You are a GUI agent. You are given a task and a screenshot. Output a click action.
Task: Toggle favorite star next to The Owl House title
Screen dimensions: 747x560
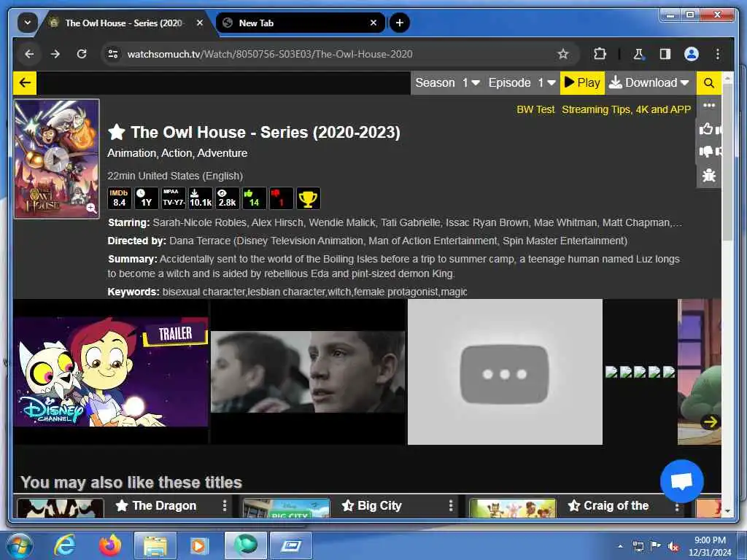[117, 132]
